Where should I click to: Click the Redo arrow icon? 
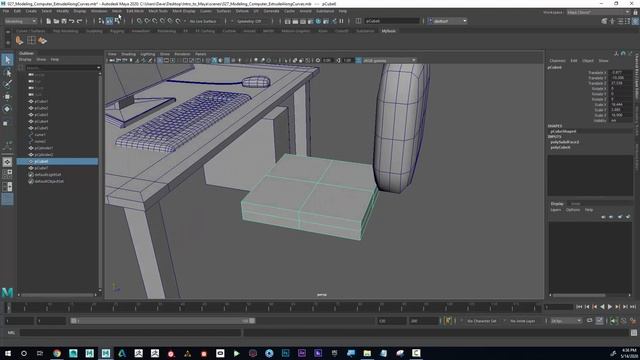click(80, 21)
